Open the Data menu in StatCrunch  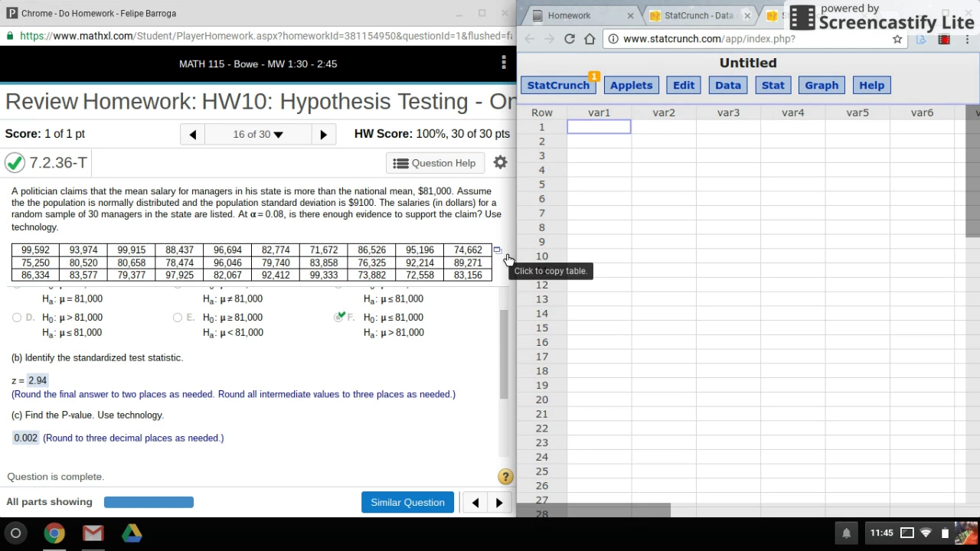[728, 86]
